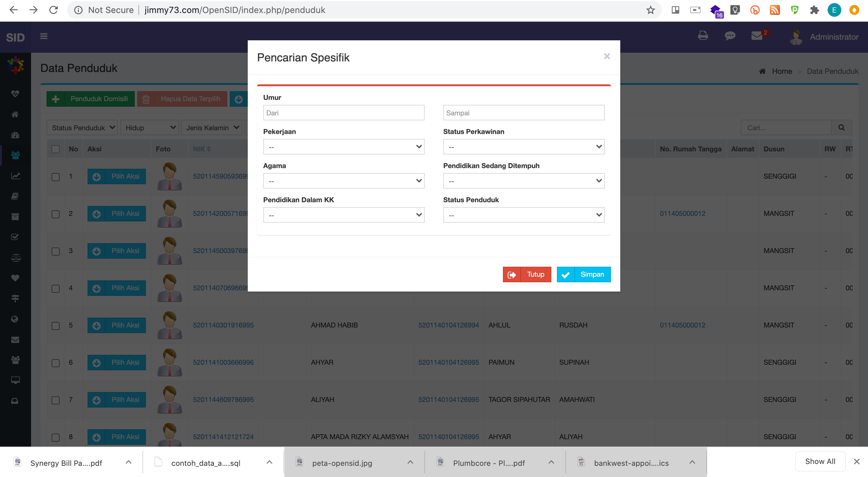The image size is (868, 477).
Task: Click Show All downloads button
Action: 820,461
